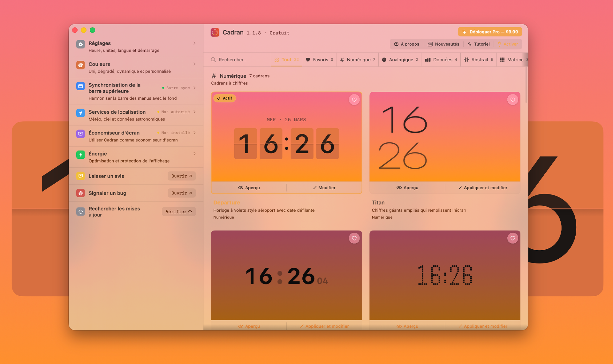Click the Économiseur d'écran icon
613x364 pixels.
tap(80, 133)
